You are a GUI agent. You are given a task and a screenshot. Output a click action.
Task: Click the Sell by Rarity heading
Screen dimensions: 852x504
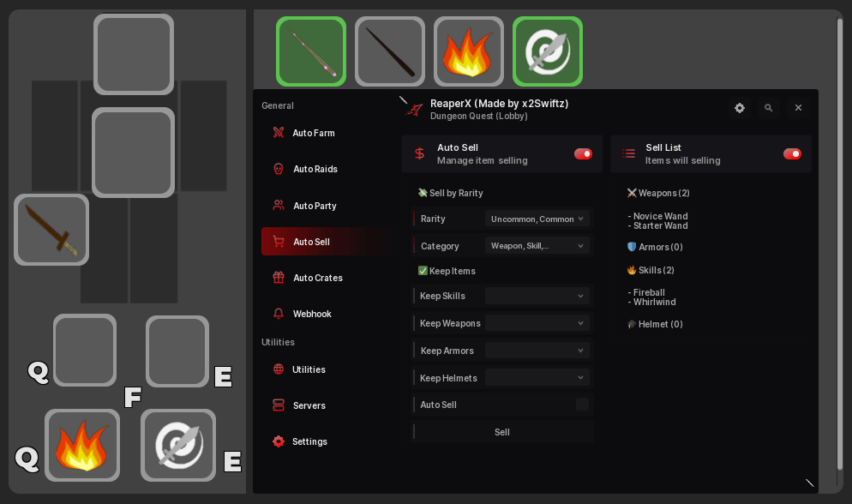tap(451, 193)
